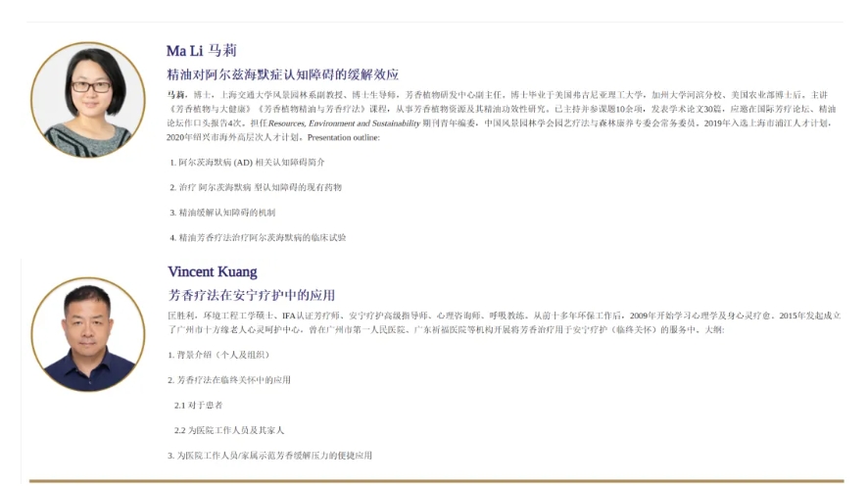Click sub-item '2.2 为医院工作人员及其家人'
This screenshot has height=487, width=868.
tap(229, 430)
